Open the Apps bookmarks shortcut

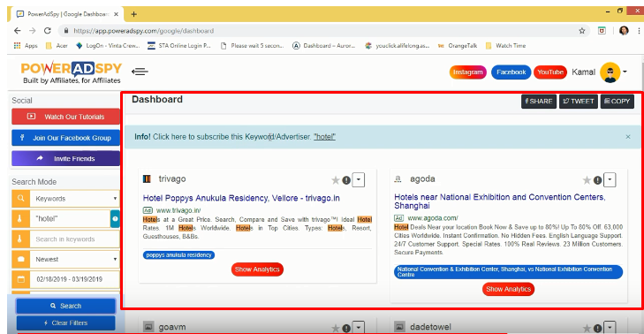click(x=26, y=46)
